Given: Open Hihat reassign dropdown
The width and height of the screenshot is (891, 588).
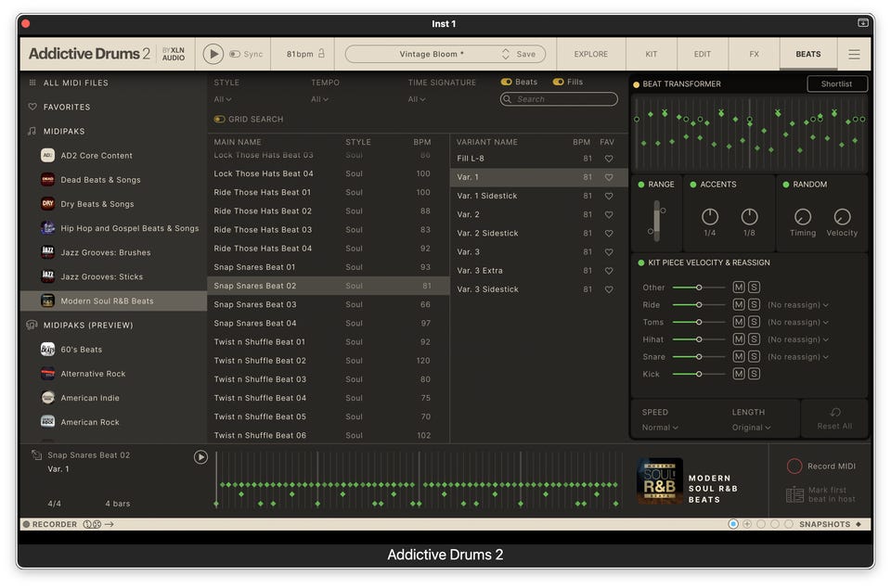Looking at the screenshot, I should pyautogui.click(x=798, y=339).
